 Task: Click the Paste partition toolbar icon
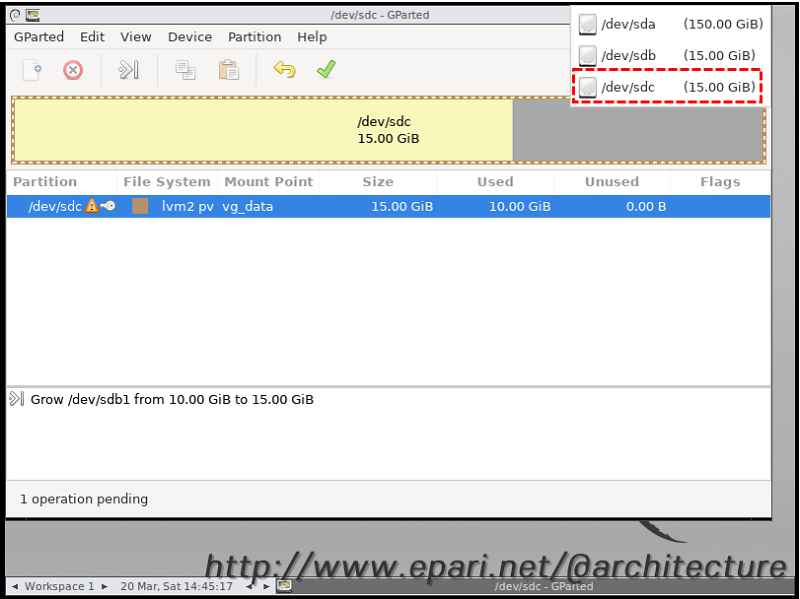[x=229, y=70]
